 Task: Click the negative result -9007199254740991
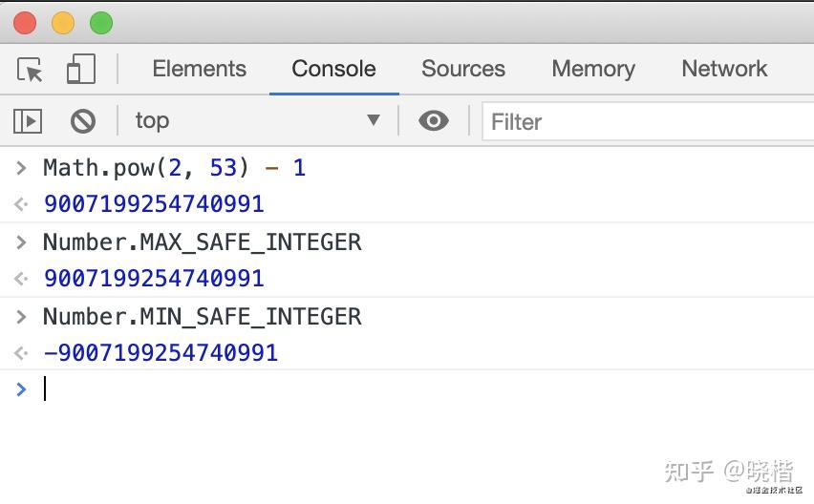coord(161,353)
